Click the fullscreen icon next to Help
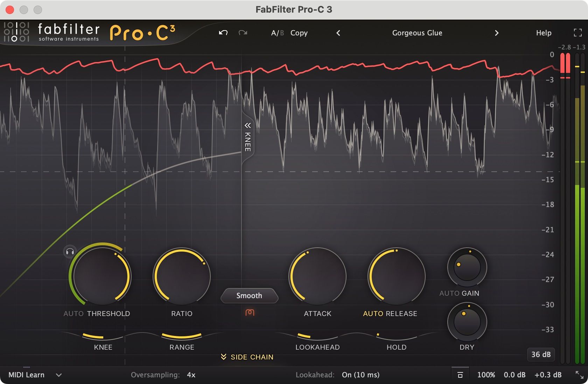The height and width of the screenshot is (384, 588). point(578,33)
